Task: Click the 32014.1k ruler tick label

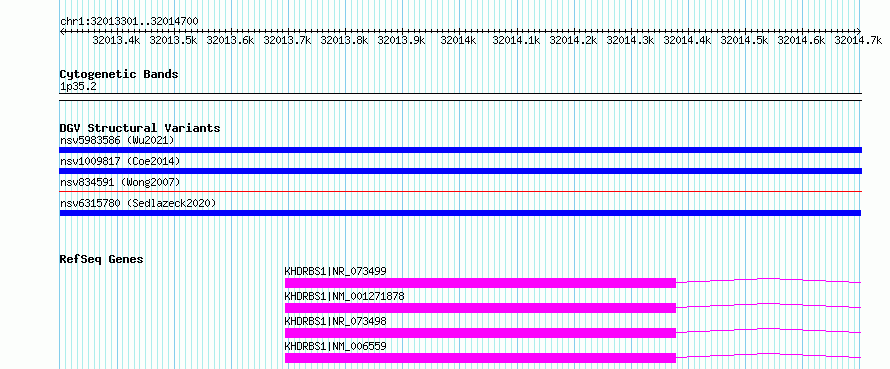Action: (x=516, y=40)
